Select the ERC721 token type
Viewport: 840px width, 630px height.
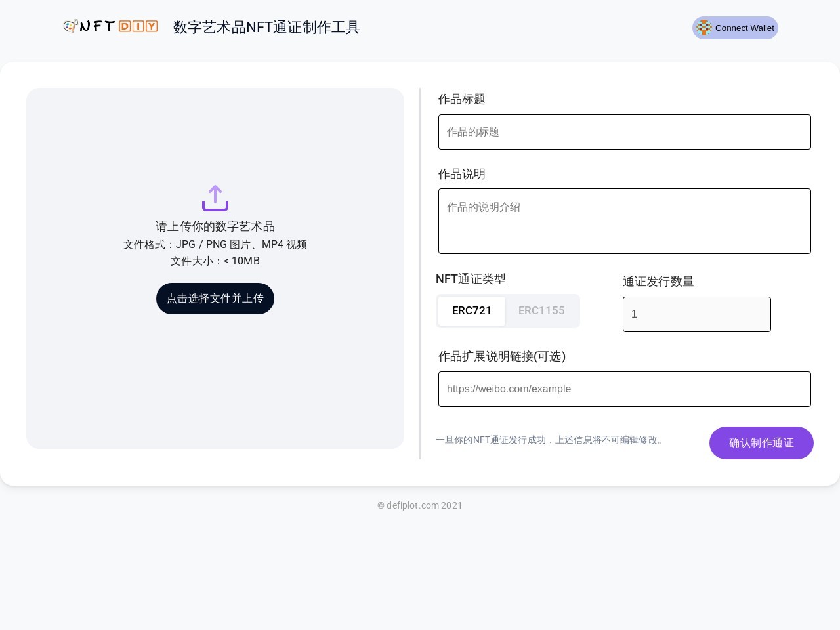pos(472,311)
